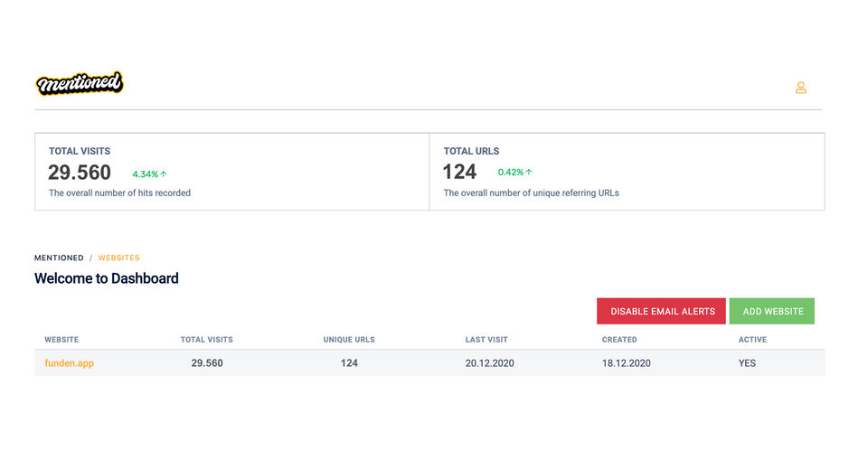
Task: Go to Mentioned breadcrumb
Action: click(x=59, y=258)
